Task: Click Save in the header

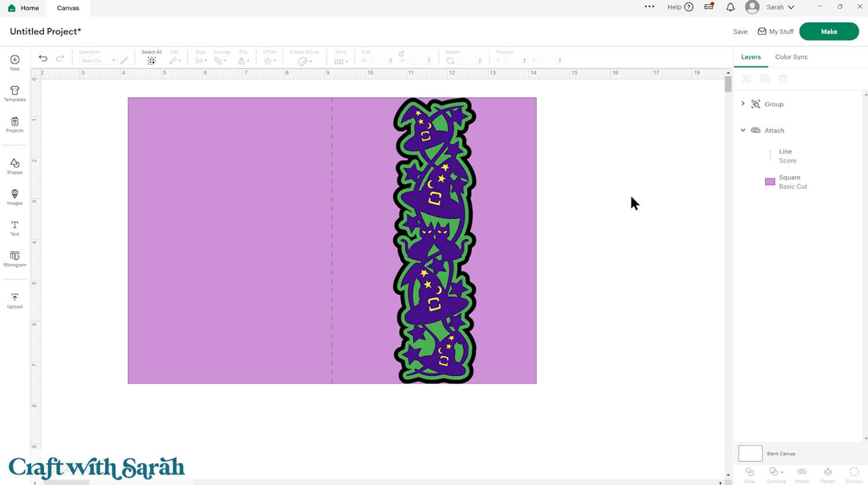Action: [x=740, y=32]
